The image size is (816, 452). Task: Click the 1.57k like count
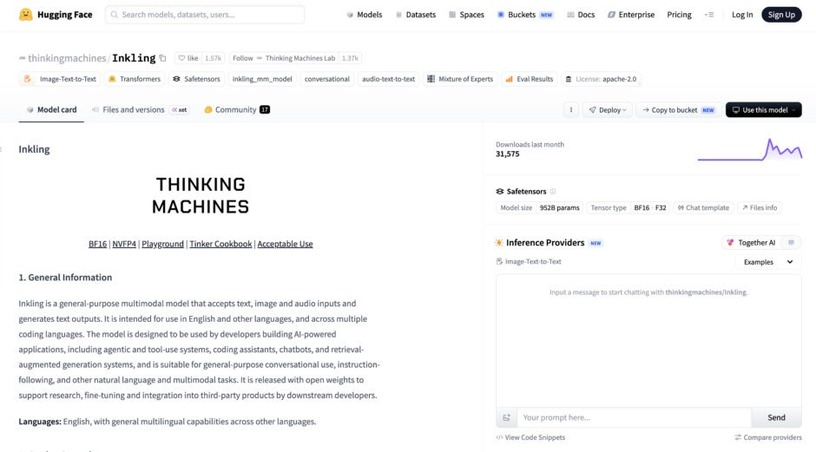click(213, 58)
